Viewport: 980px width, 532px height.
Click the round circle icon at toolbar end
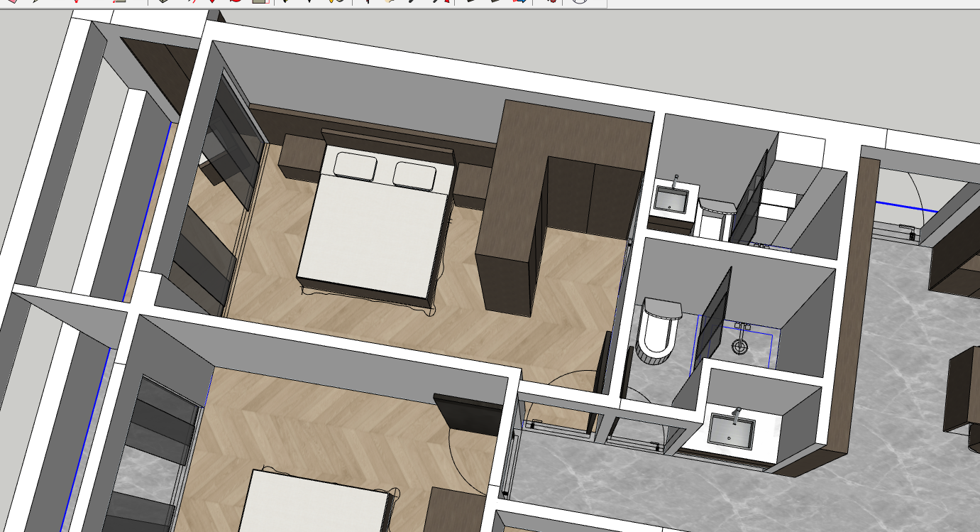click(580, 1)
